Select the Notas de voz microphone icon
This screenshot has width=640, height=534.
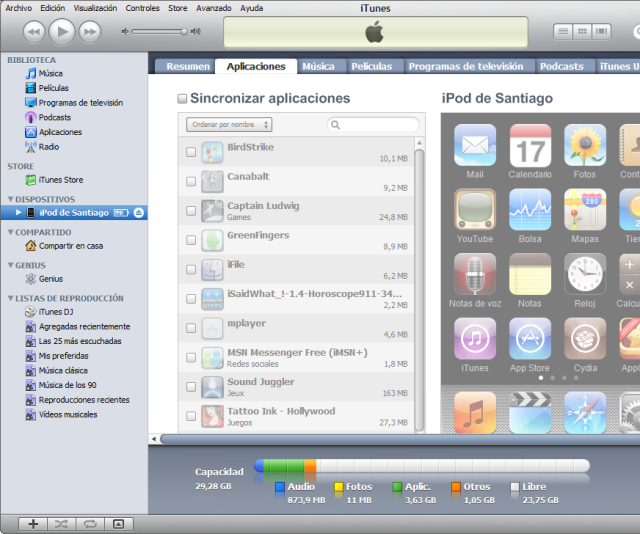(x=475, y=274)
